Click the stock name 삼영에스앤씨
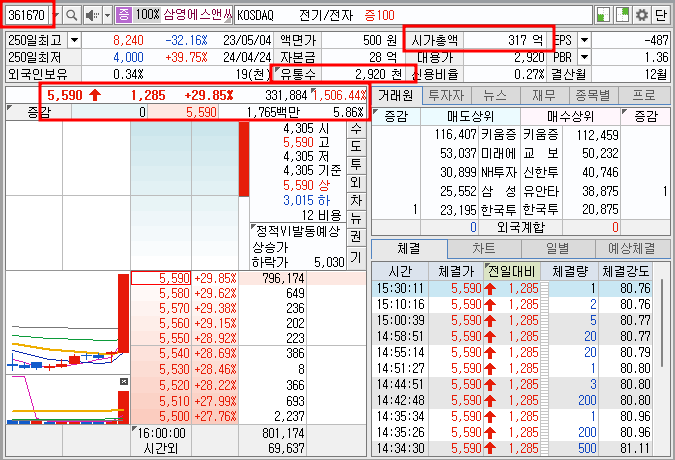Viewport: 675px width, 460px height. (x=198, y=15)
